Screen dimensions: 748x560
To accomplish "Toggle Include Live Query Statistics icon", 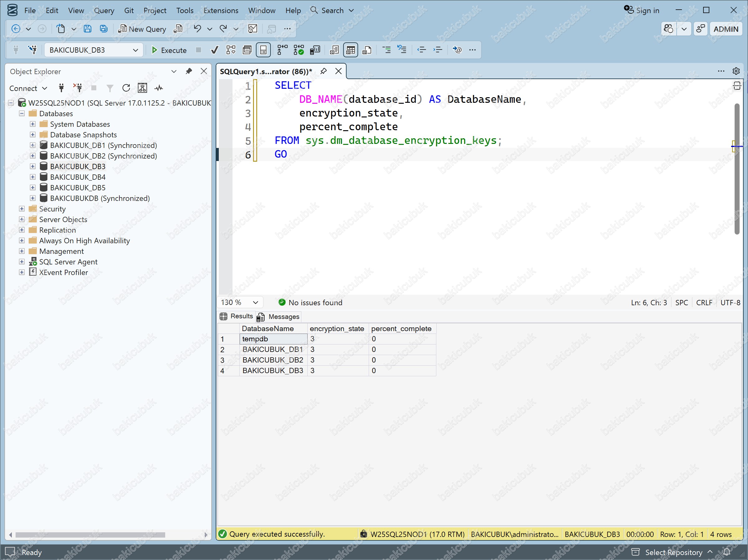I will [298, 50].
